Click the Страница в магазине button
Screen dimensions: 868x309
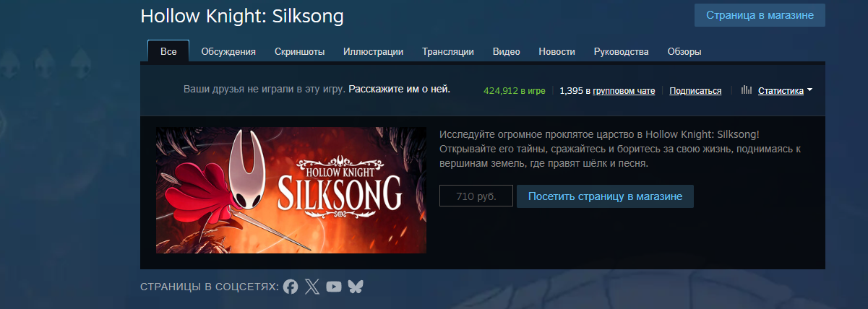click(760, 15)
